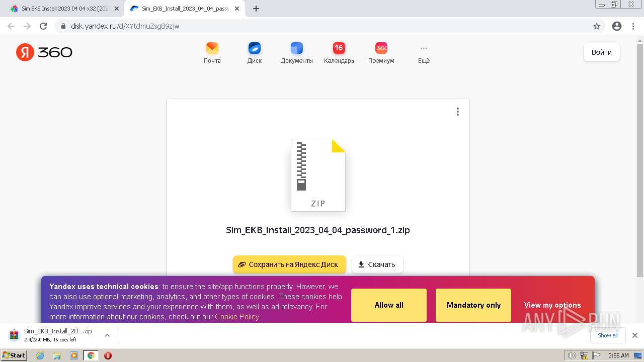
Task: Click the 3:55 AM system clock
Action: (x=618, y=355)
